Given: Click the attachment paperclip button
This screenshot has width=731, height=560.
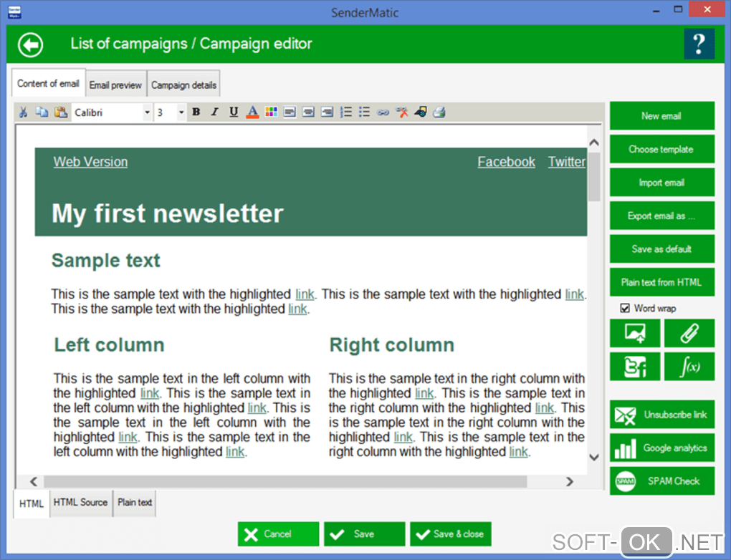Looking at the screenshot, I should pyautogui.click(x=689, y=333).
